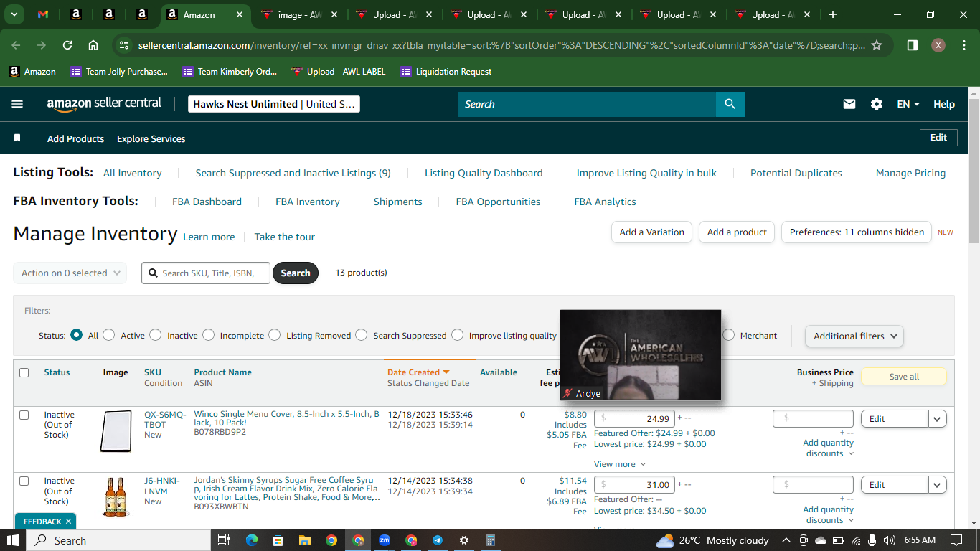
Task: Open Chrome's three-dot menu
Action: pos(963,45)
